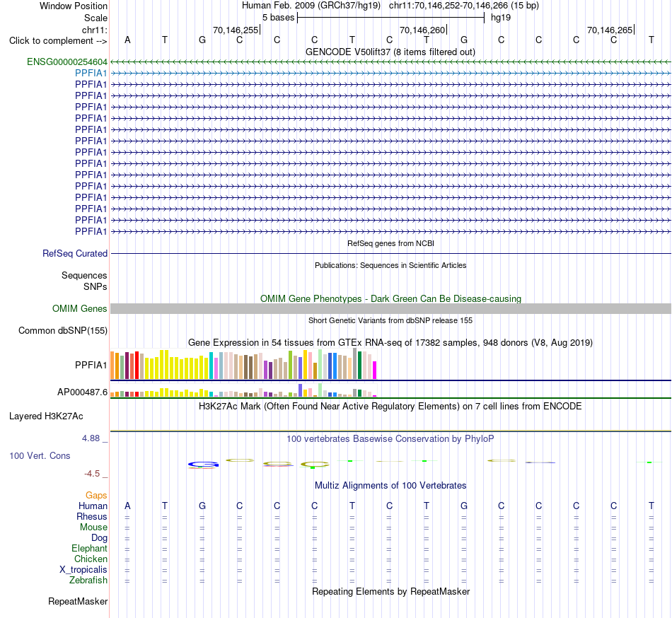Open the OMIM Genes track label

79,309
